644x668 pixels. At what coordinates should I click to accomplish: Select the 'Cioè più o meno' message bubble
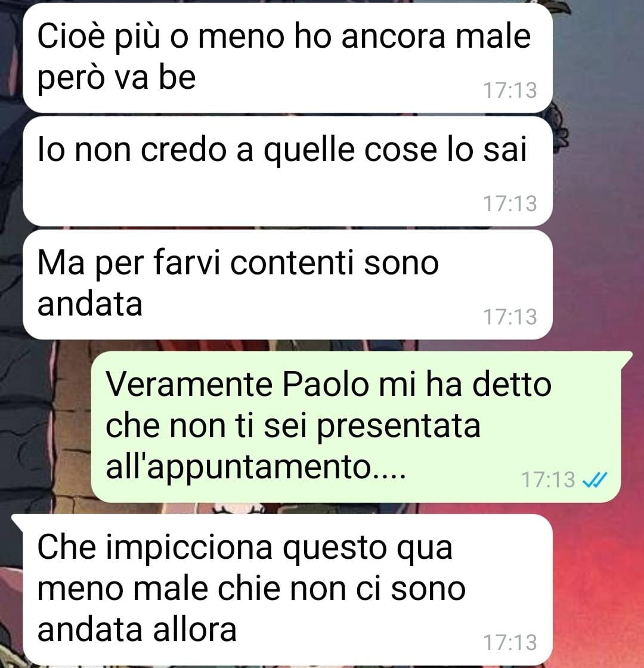pos(287,58)
